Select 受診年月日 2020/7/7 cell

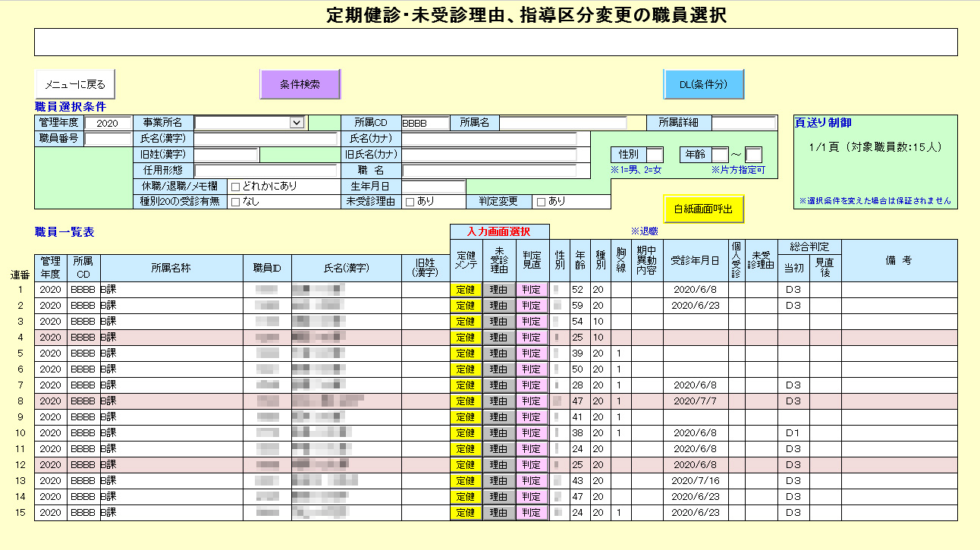[696, 401]
